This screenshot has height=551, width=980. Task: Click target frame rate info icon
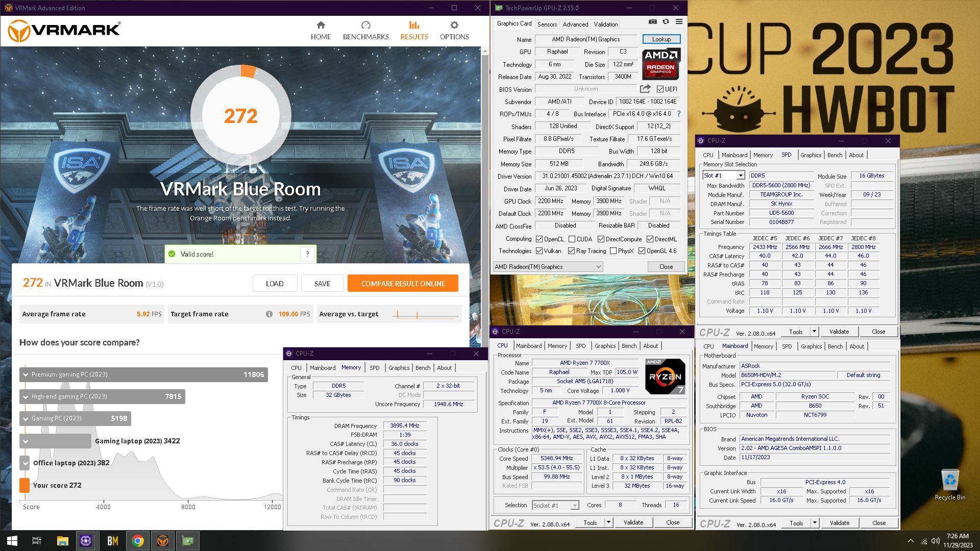coord(269,314)
